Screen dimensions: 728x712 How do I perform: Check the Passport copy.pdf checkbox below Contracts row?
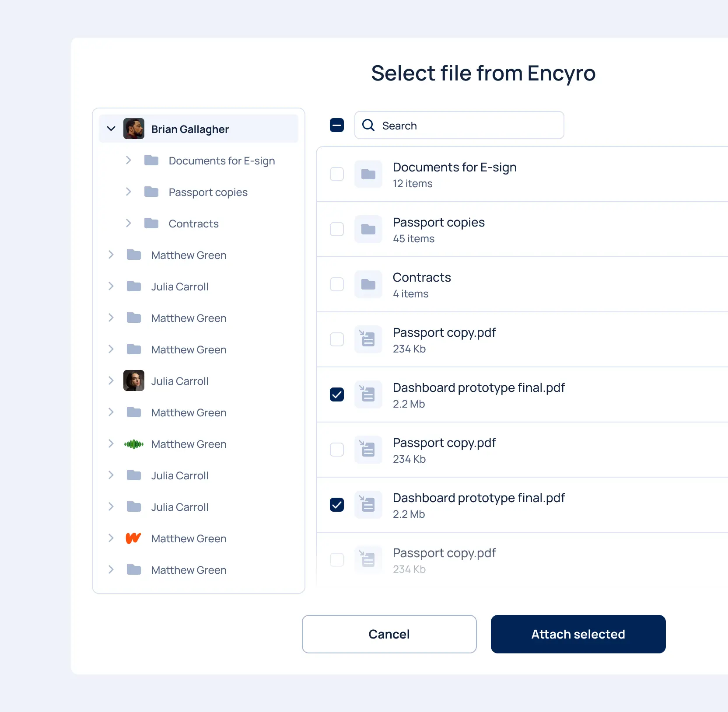pyautogui.click(x=337, y=339)
